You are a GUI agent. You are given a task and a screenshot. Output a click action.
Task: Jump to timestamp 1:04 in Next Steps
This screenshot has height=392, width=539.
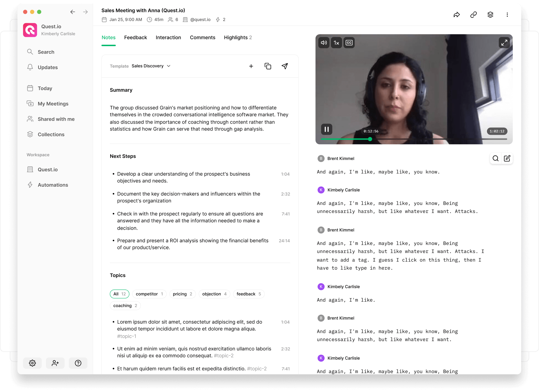pos(285,174)
